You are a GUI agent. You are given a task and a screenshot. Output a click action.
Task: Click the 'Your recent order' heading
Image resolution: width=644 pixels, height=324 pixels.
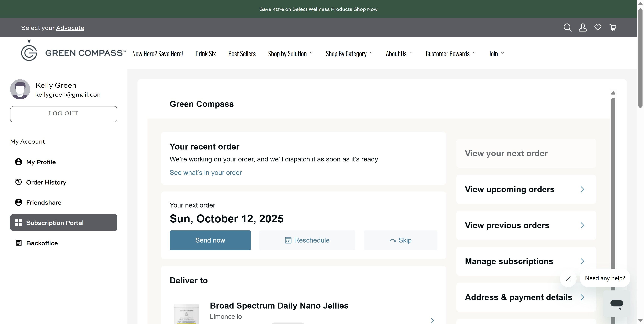click(204, 147)
